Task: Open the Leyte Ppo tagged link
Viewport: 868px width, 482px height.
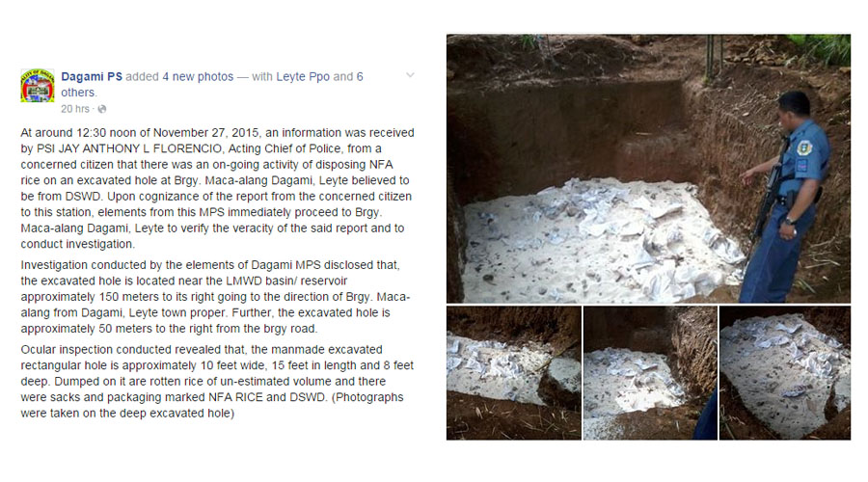Action: [303, 77]
